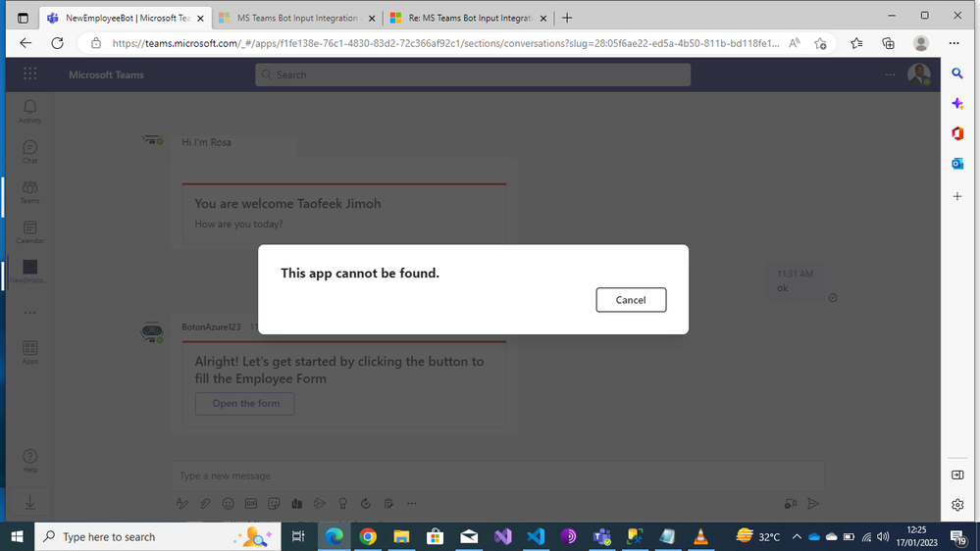This screenshot has width=980, height=551.
Task: Open Calendar in the Teams sidebar
Action: click(x=29, y=231)
